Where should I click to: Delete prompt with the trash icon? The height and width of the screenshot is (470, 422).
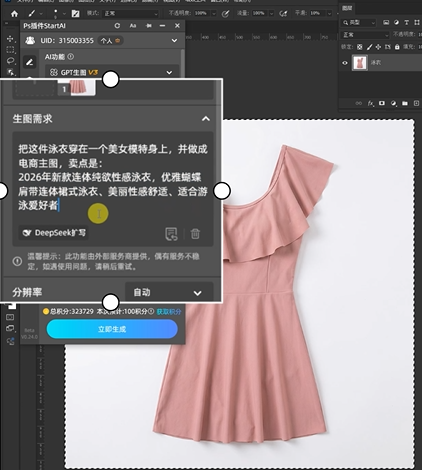195,234
